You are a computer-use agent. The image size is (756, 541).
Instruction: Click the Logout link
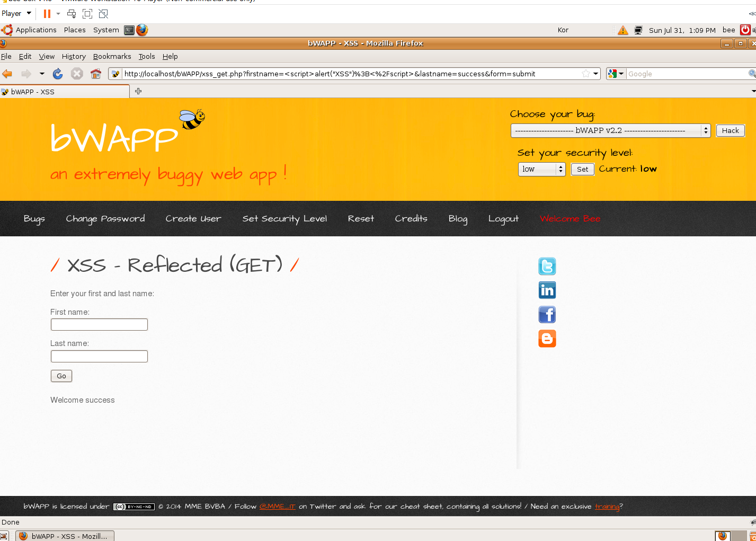[x=503, y=219]
